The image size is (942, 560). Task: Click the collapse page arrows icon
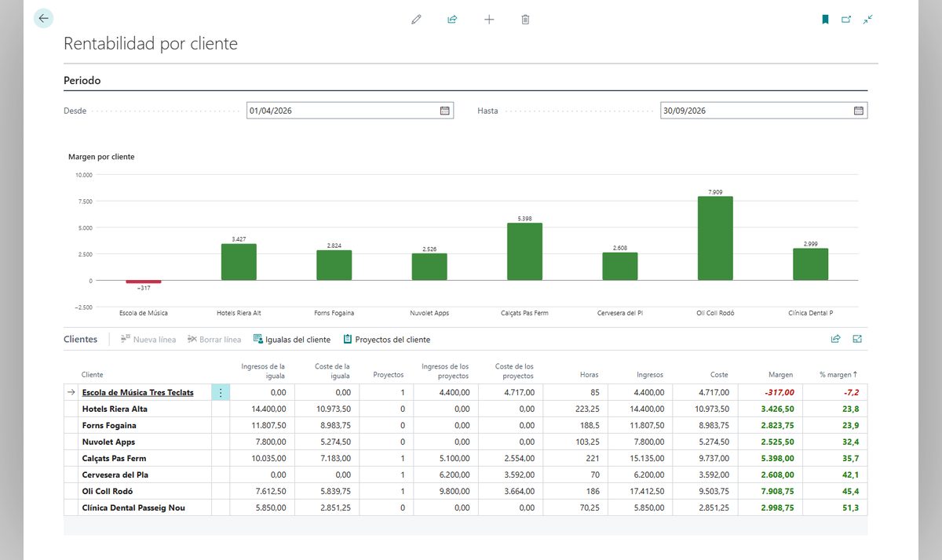click(x=867, y=19)
